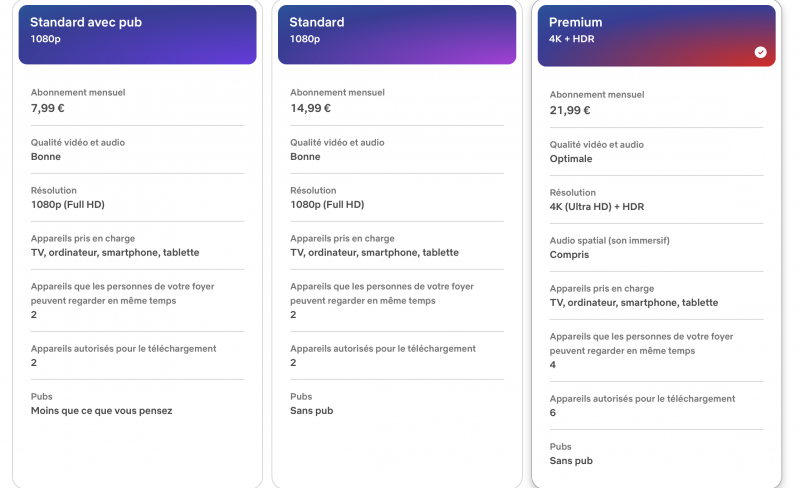Click "Abonnement mensuel" label in the Standard card
This screenshot has height=488, width=800.
pyautogui.click(x=337, y=93)
